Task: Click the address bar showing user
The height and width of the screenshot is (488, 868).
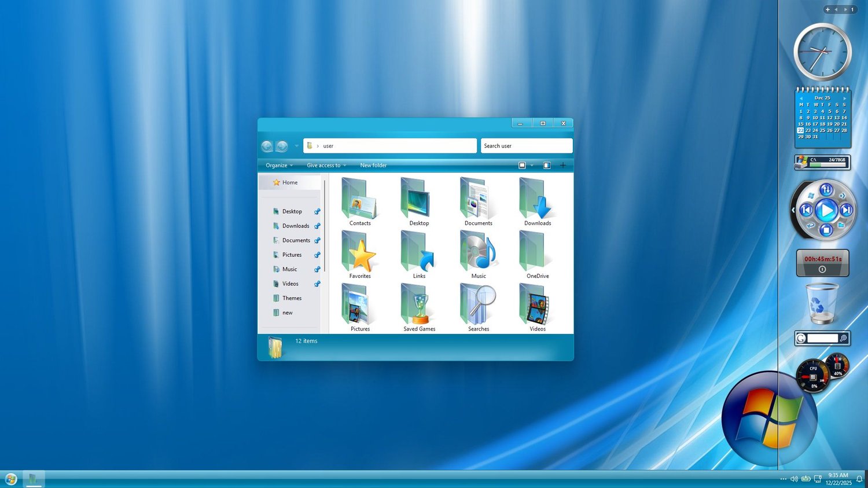Action: click(390, 146)
